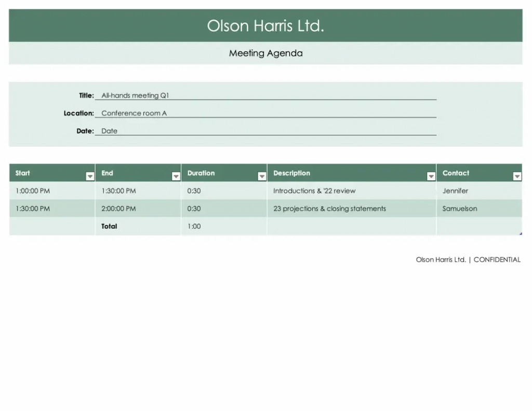Open the Description column filter

pyautogui.click(x=430, y=176)
